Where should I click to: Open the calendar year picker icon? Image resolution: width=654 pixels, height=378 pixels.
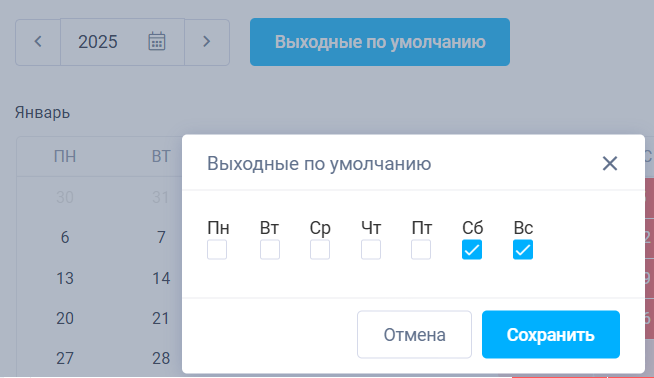[157, 41]
